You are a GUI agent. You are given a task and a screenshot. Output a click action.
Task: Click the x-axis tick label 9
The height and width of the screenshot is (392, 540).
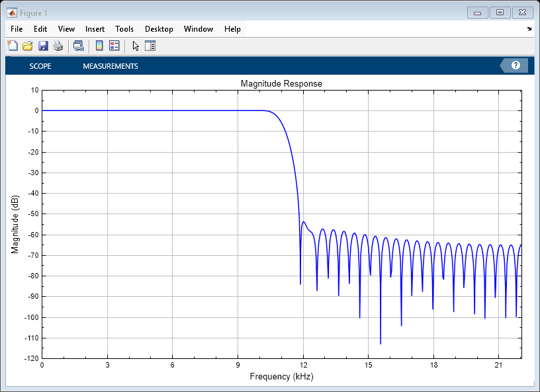click(x=238, y=365)
